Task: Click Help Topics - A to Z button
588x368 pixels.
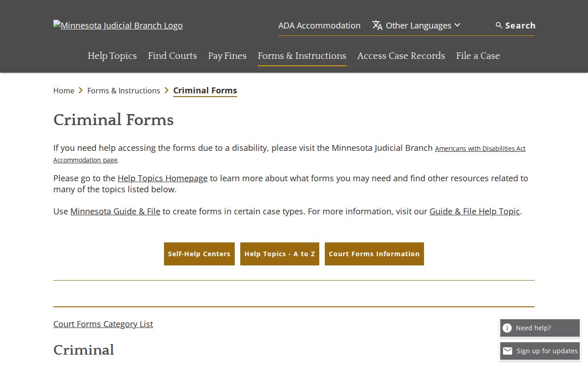Action: [x=280, y=254]
